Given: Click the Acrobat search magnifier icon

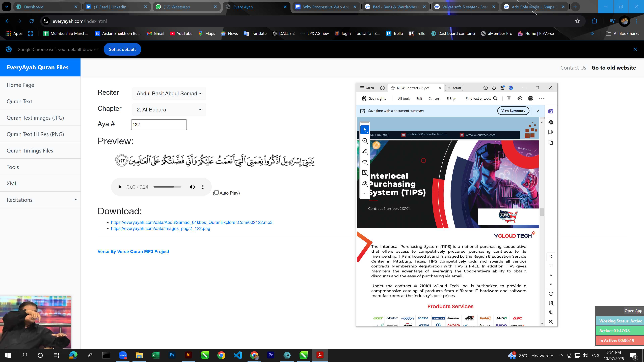Looking at the screenshot, I should tap(495, 98).
